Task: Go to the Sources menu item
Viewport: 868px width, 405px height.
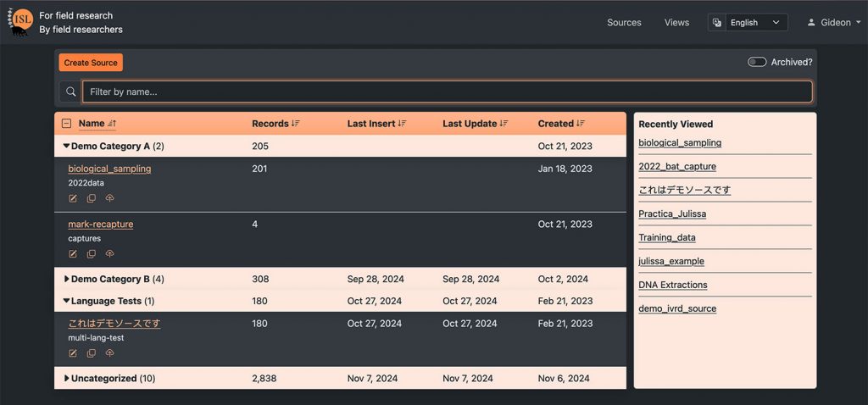Action: 624,23
